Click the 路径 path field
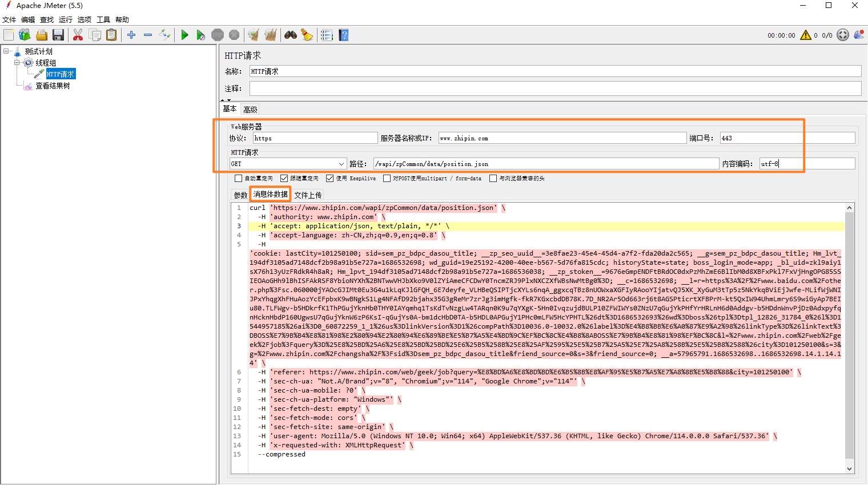Screen dimensions: 868x485 [546, 164]
